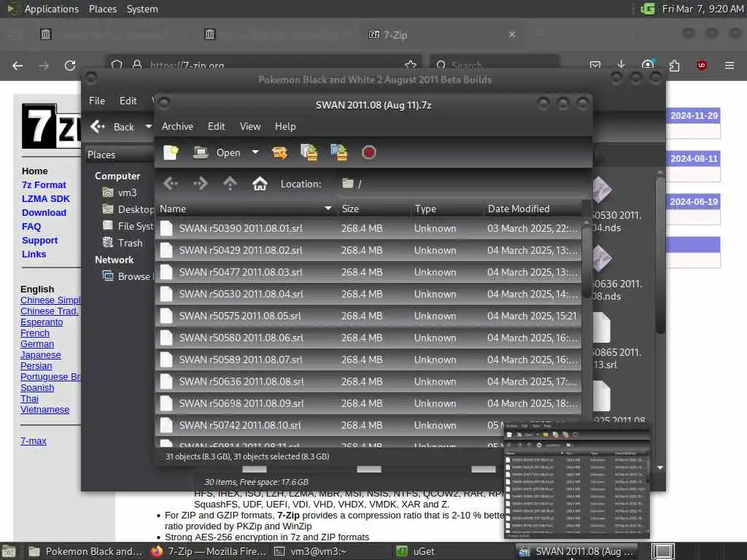Go up one level in archive
The height and width of the screenshot is (560, 747).
coord(230,183)
